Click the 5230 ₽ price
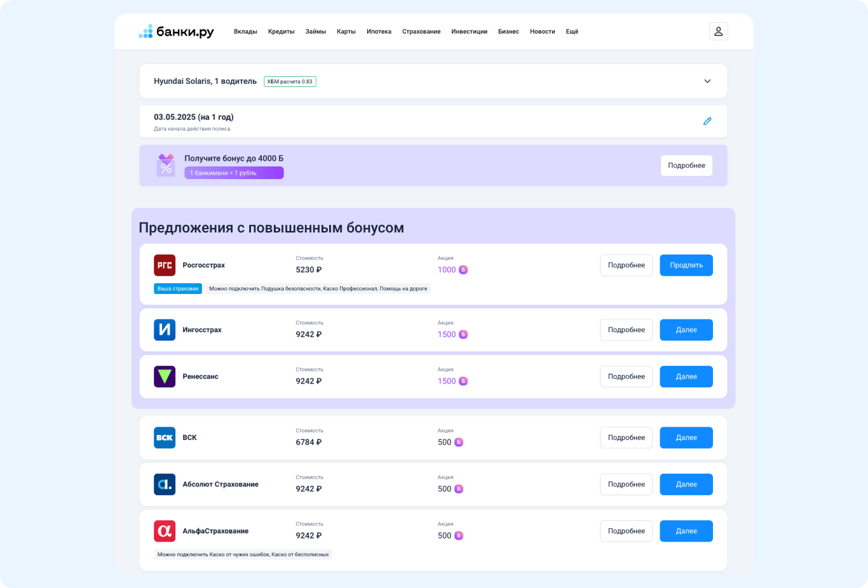Screen dimensions: 868x588 coord(309,270)
